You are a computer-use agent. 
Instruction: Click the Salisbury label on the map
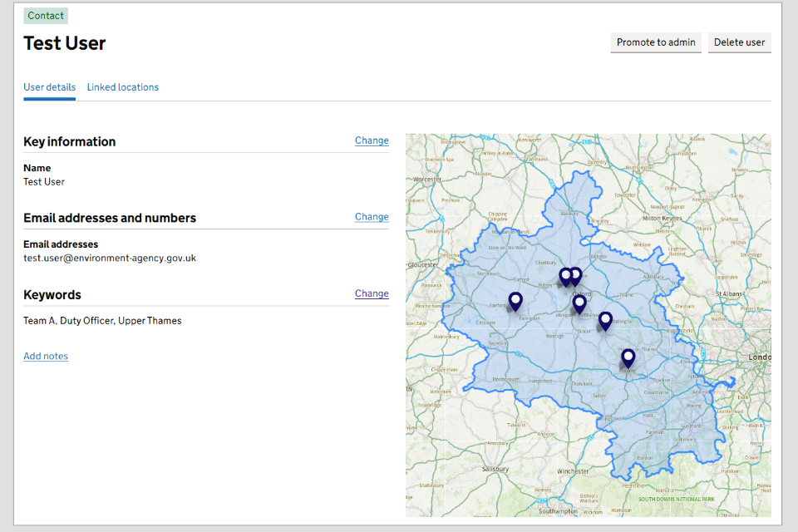pyautogui.click(x=496, y=470)
